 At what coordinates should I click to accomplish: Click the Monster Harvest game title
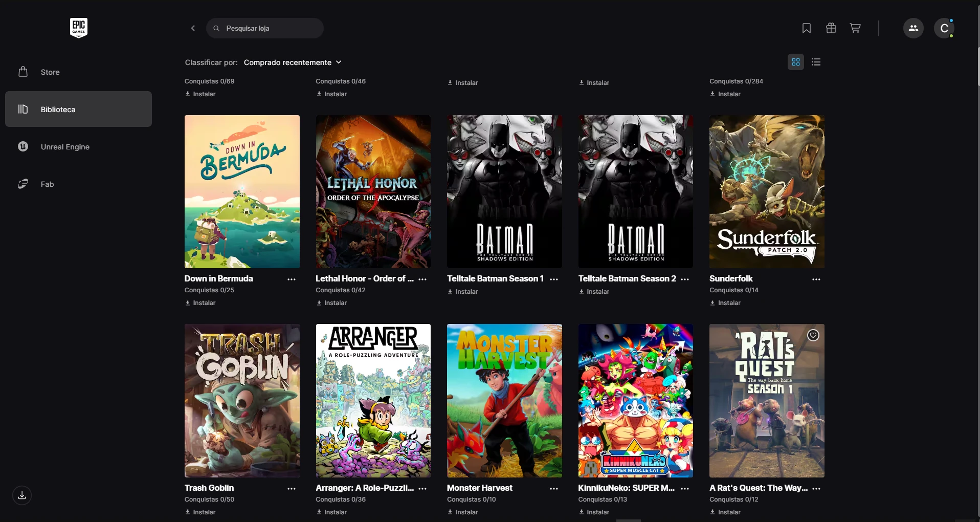point(480,488)
